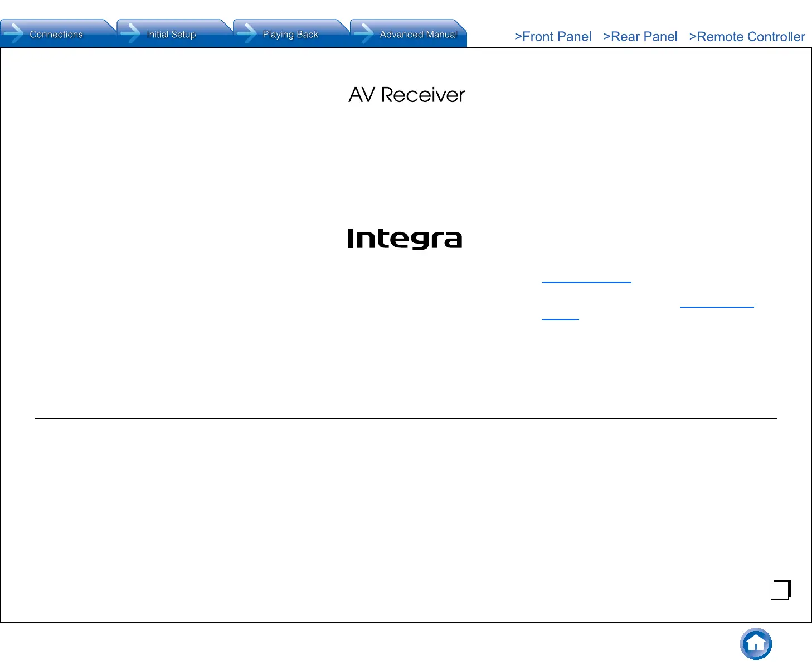Click the rightmost blue underlined link segment

click(x=716, y=306)
